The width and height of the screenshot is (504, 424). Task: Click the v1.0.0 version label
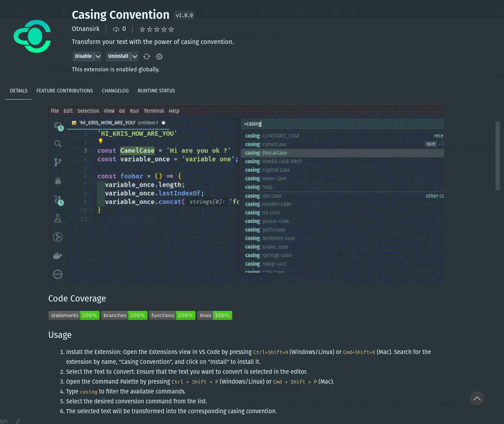[x=184, y=15]
